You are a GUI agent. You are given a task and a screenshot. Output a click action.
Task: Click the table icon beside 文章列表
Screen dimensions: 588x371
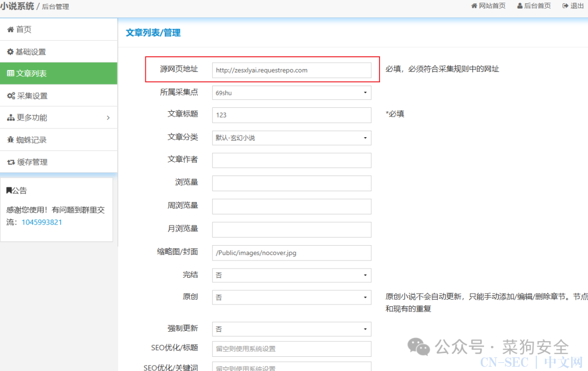point(10,74)
